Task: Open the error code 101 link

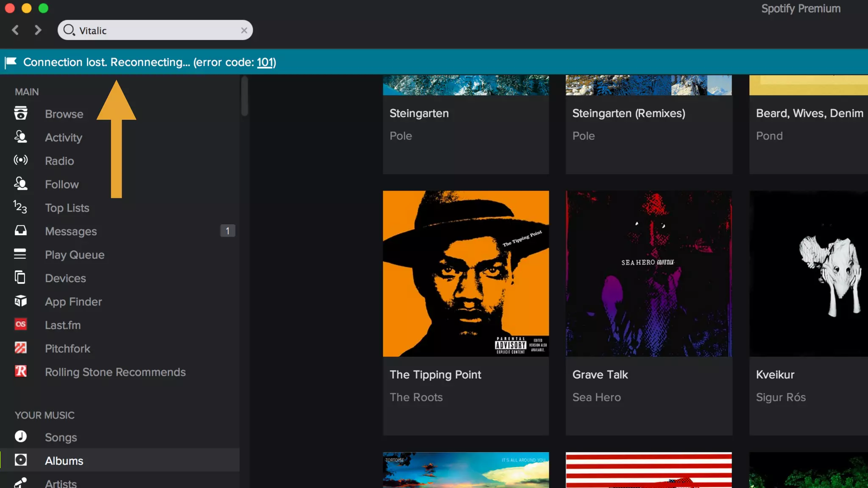Action: point(265,62)
